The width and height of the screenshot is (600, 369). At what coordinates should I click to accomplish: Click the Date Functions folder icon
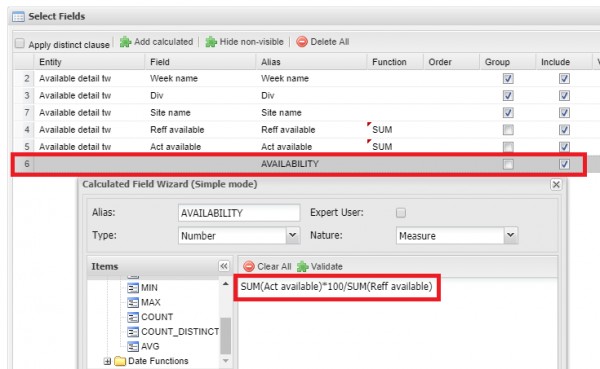[x=120, y=361]
